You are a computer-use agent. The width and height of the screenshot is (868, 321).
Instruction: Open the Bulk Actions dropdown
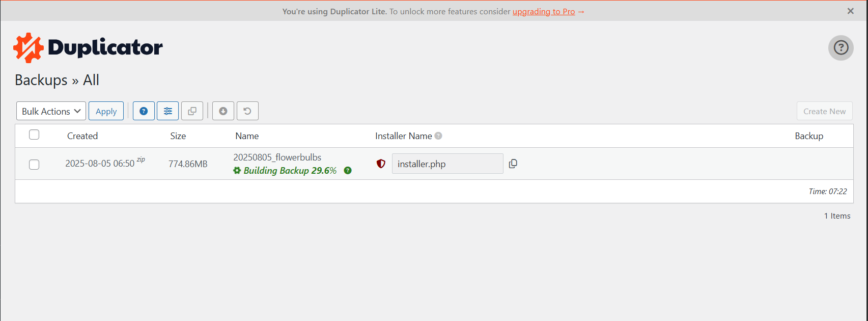coord(51,111)
